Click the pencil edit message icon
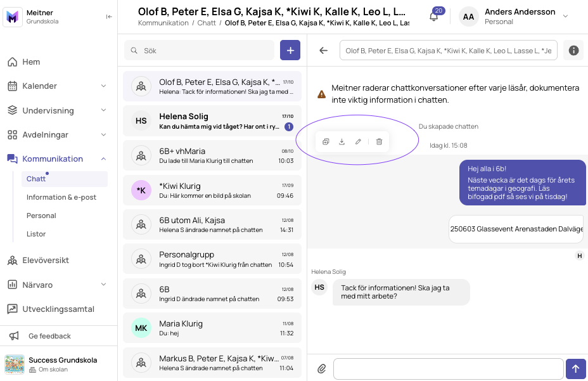This screenshot has width=588, height=381. click(358, 141)
